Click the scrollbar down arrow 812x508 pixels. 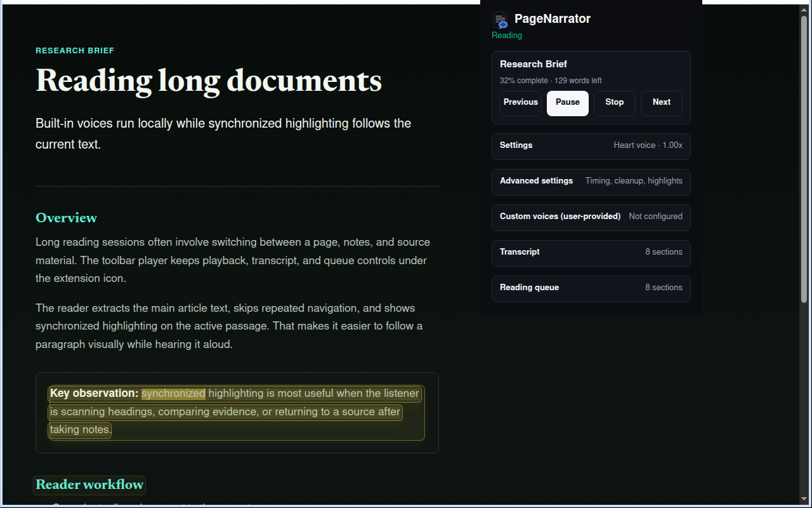tap(804, 500)
